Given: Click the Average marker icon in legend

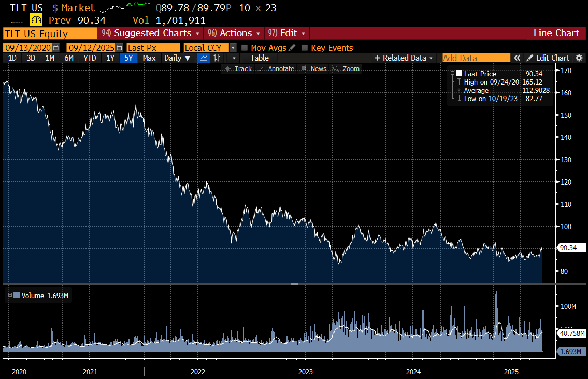Looking at the screenshot, I should (x=459, y=90).
